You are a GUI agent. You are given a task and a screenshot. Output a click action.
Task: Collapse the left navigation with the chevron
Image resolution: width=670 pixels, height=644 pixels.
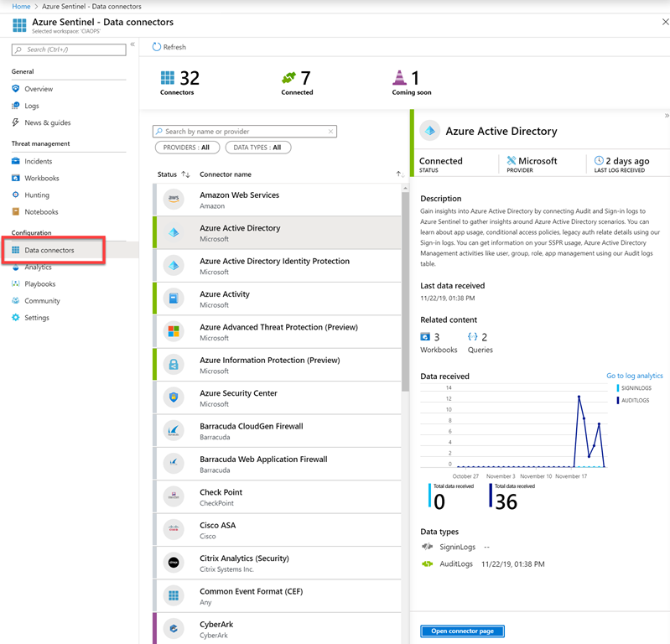(132, 44)
